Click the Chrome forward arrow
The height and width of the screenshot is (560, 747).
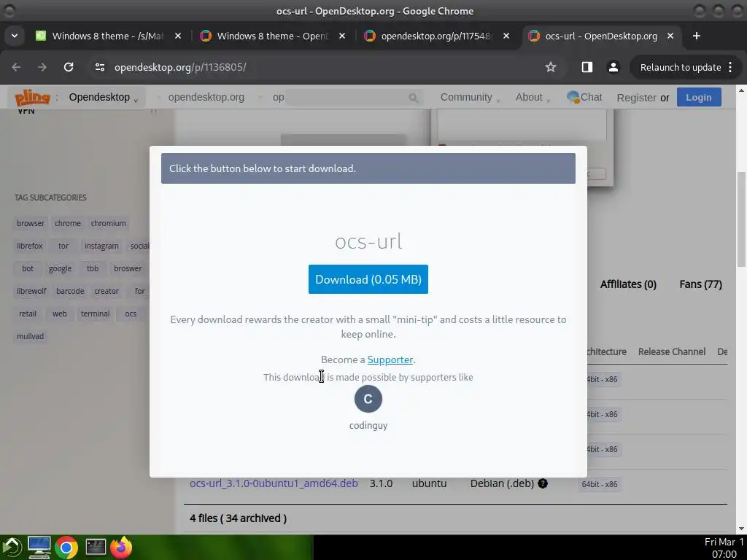point(42,67)
